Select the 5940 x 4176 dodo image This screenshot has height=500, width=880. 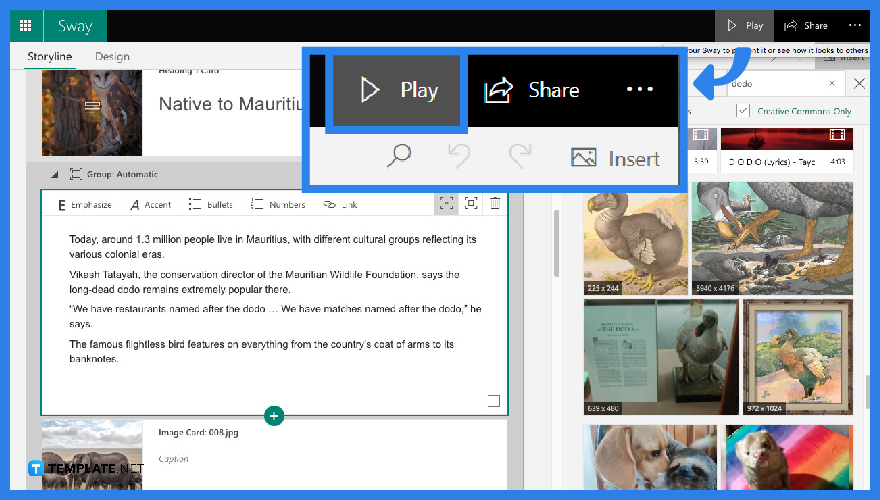click(772, 238)
